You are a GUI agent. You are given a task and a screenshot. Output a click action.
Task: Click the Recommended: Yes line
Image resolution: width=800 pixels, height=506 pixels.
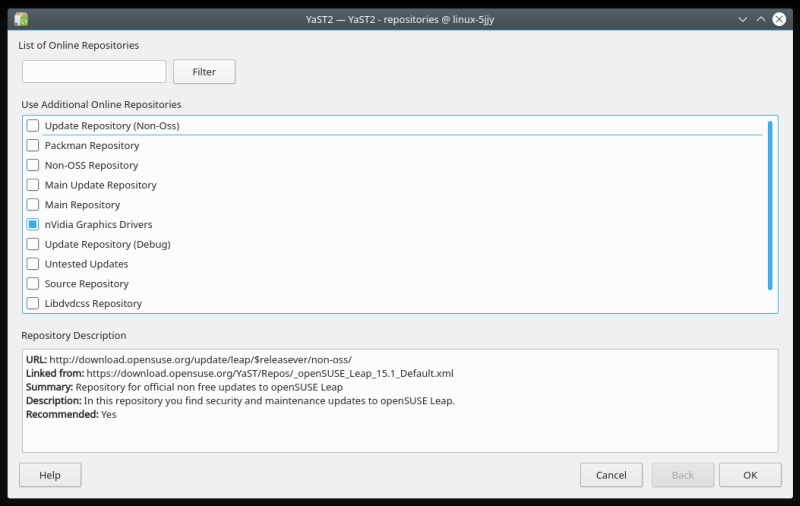coord(71,414)
